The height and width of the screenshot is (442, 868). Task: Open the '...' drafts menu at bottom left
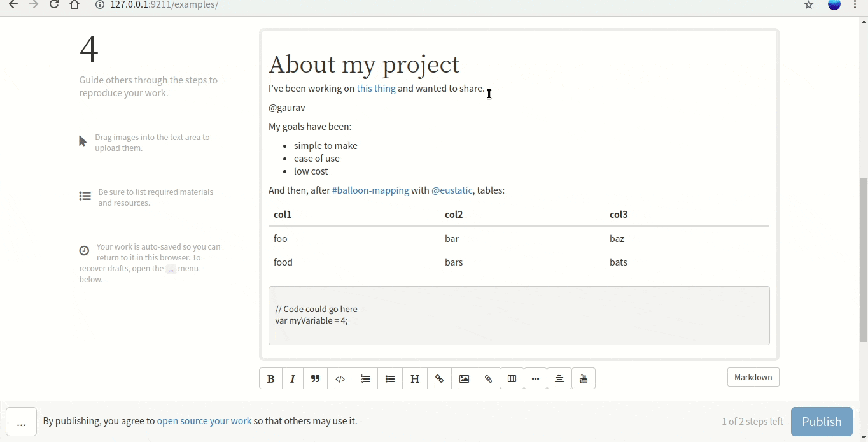coord(22,422)
